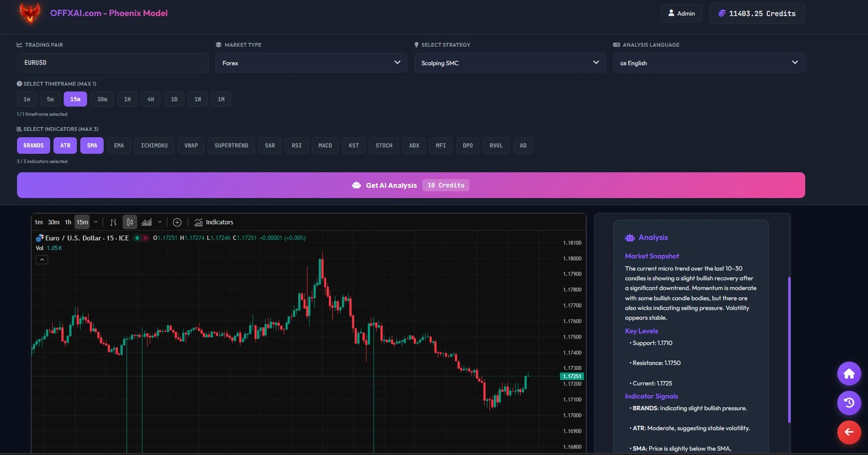This screenshot has height=455, width=868.
Task: Switch chart to 1h interval
Action: 68,222
